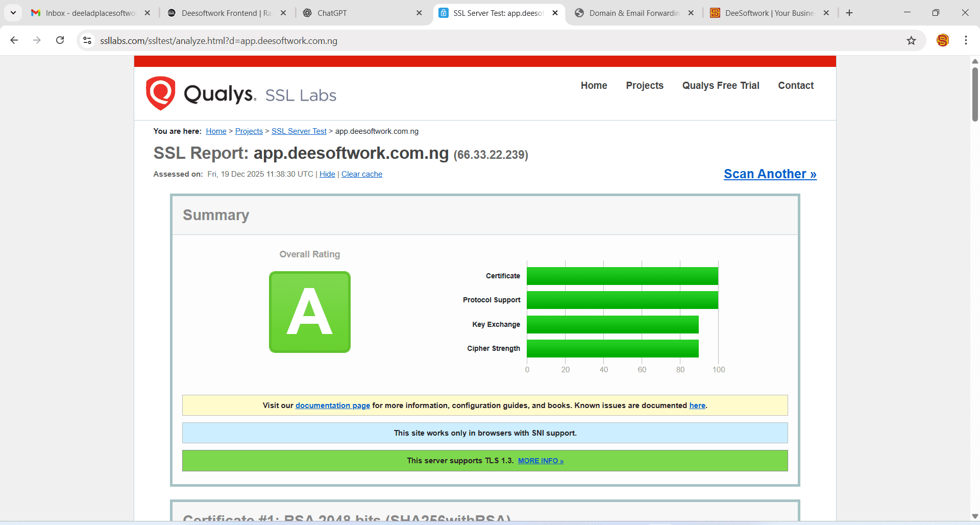Bookmark this page with the star icon
This screenshot has height=525, width=980.
point(911,40)
